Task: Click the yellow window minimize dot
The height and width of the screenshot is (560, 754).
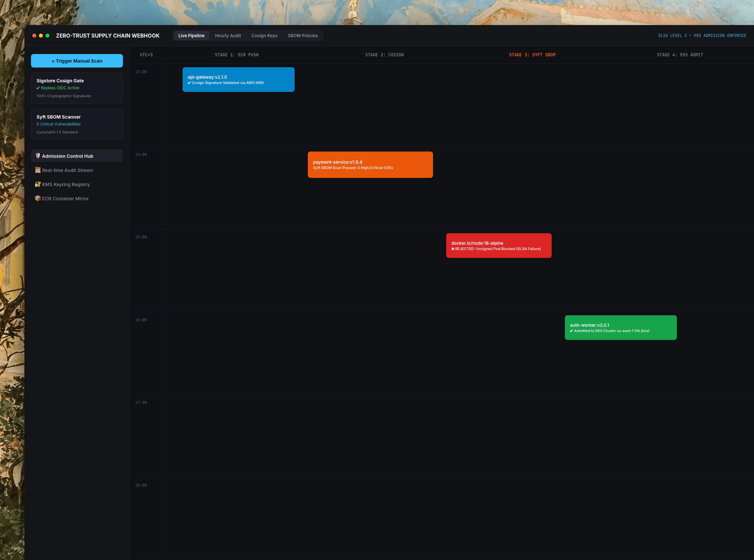Action: 41,36
